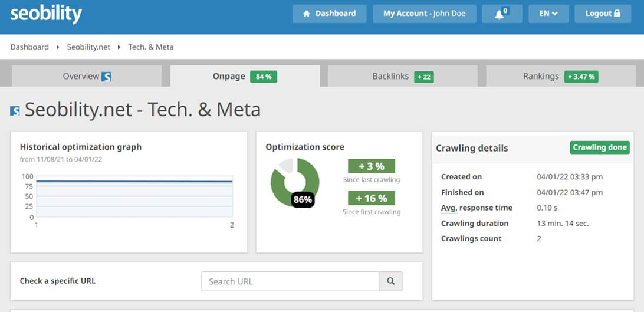Click the 13 min. 14 sec. duration value
Image resolution: width=644 pixels, height=312 pixels.
[563, 224]
